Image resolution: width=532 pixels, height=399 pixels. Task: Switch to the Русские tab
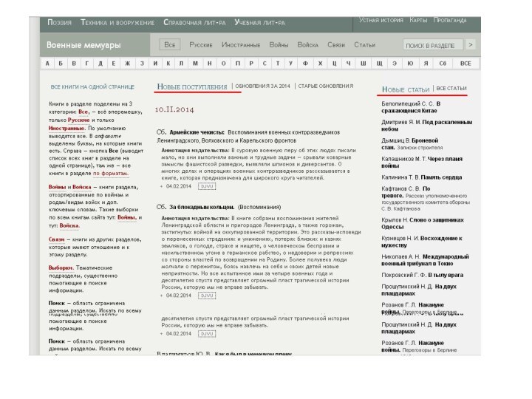[201, 45]
